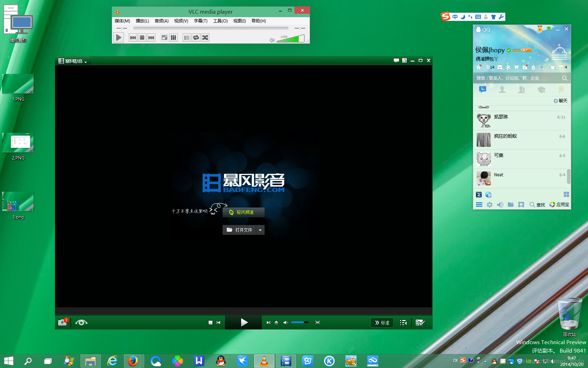Open QQ mail envelope icon
This screenshot has width=588, height=368.
[500, 67]
